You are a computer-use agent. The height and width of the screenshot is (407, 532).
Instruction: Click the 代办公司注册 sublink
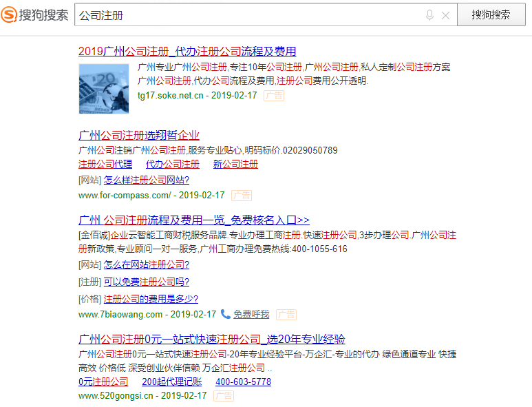173,164
